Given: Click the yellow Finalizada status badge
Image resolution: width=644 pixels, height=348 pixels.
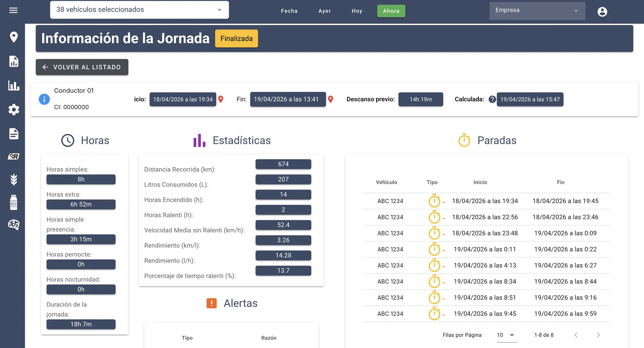Looking at the screenshot, I should pos(237,39).
